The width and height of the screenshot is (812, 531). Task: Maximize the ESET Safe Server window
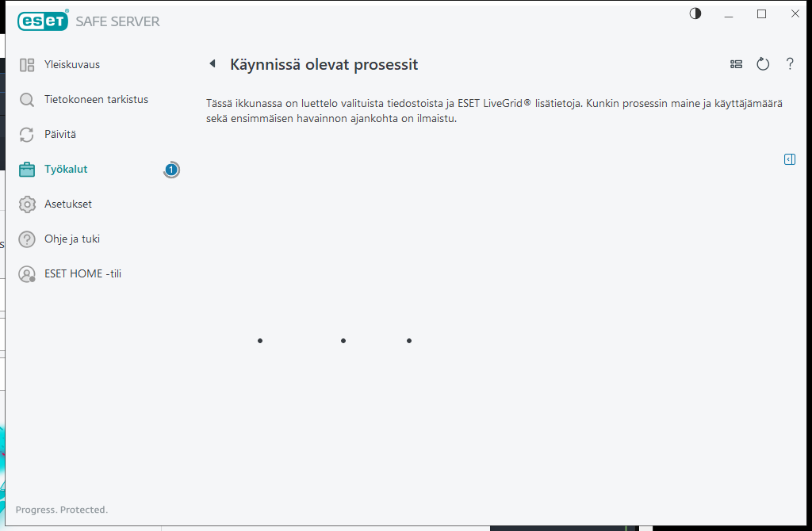point(761,14)
